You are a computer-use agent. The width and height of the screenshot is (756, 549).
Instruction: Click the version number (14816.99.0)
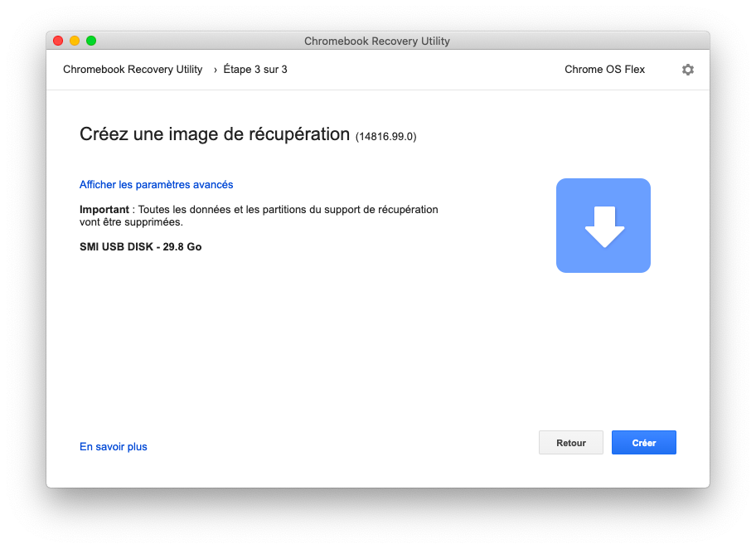[x=385, y=137]
